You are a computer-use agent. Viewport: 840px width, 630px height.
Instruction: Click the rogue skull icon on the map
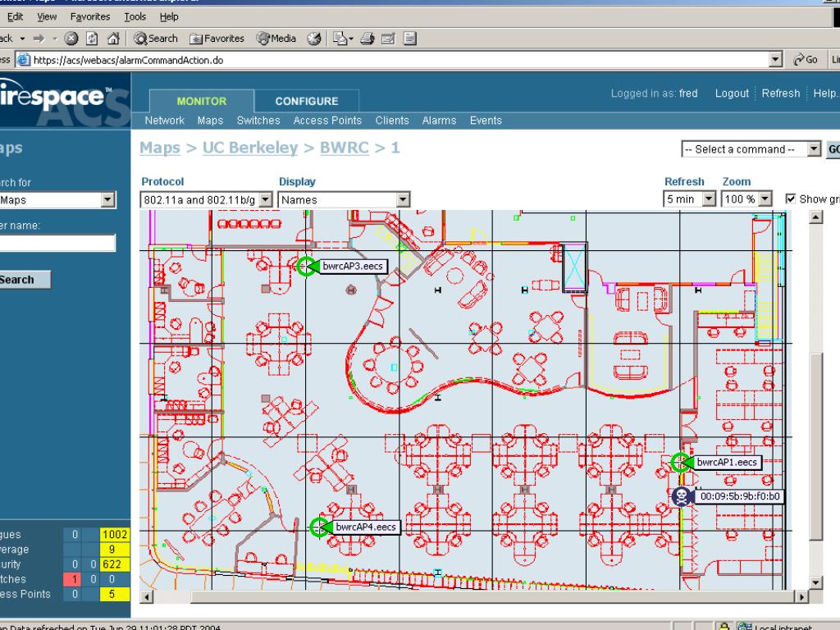coord(682,496)
